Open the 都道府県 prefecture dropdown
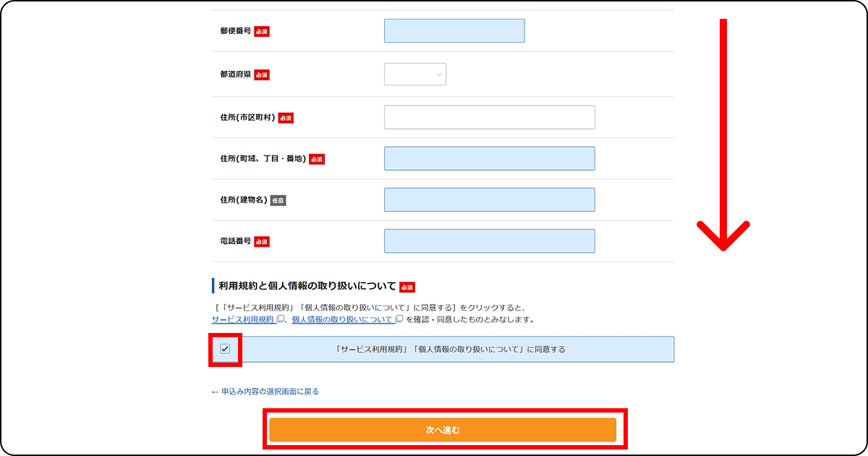This screenshot has width=868, height=456. tap(415, 74)
